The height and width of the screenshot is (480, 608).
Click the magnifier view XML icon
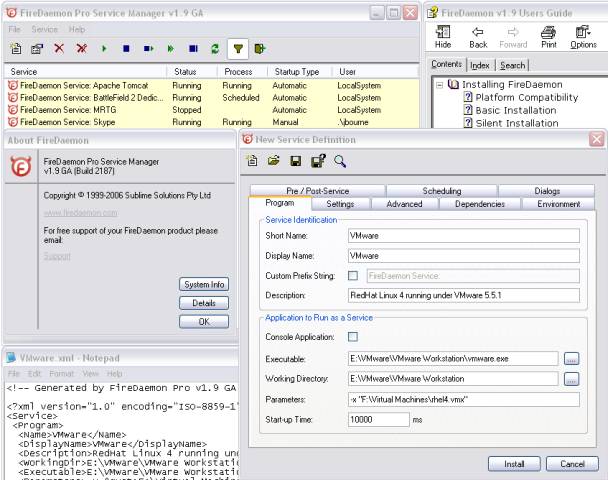(340, 161)
